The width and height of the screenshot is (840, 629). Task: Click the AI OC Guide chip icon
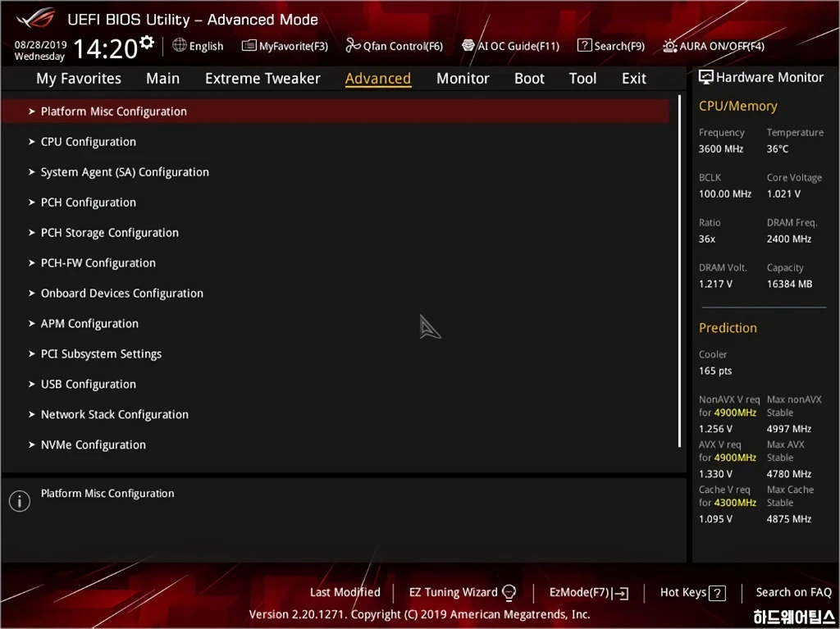(468, 46)
